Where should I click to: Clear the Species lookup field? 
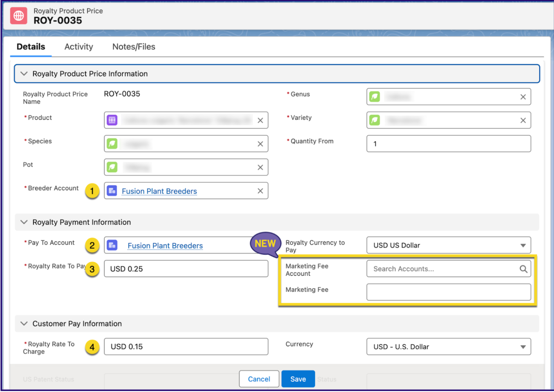[x=260, y=144]
